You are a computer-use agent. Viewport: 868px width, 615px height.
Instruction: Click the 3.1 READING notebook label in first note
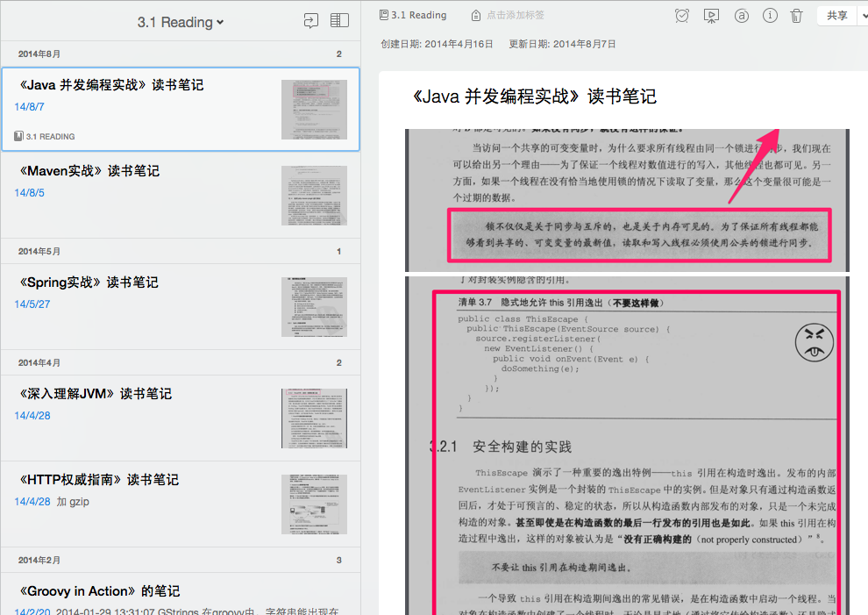pyautogui.click(x=45, y=136)
